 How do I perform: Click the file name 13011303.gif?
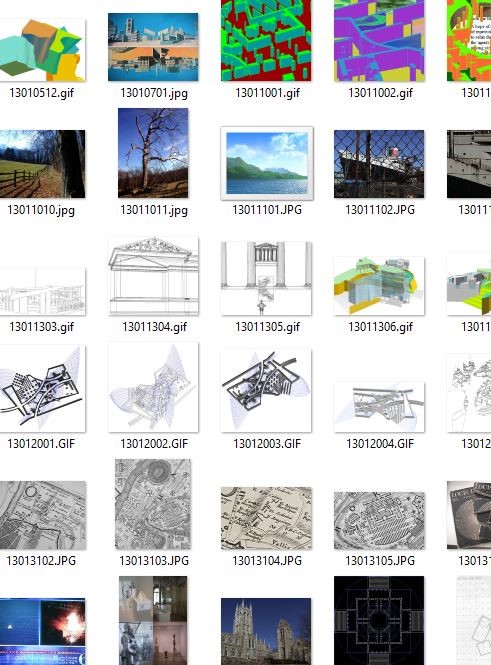pyautogui.click(x=42, y=327)
